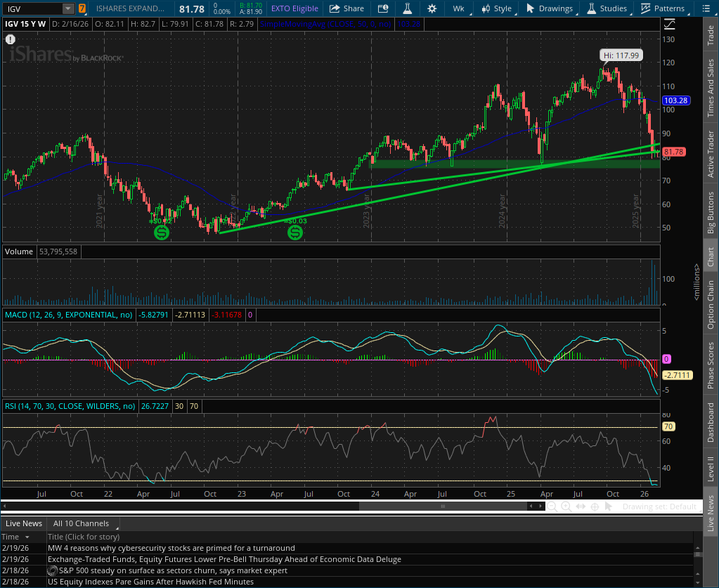Switch to the Option Chain side tab
Image resolution: width=719 pixels, height=588 pixels.
tap(711, 305)
